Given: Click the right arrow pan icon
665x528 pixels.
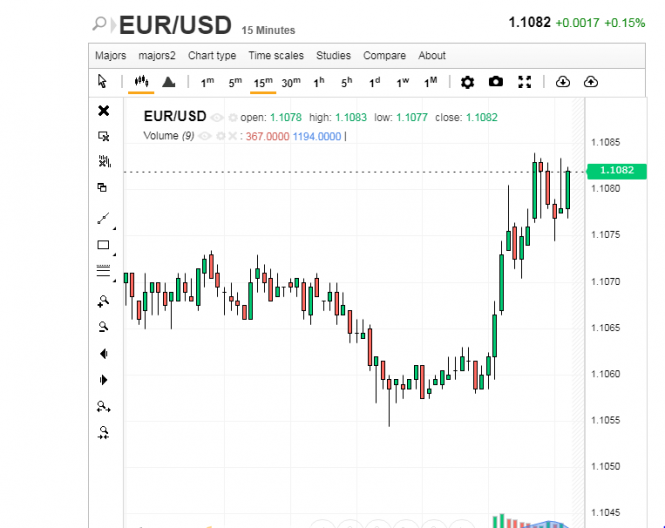Looking at the screenshot, I should pyautogui.click(x=103, y=380).
